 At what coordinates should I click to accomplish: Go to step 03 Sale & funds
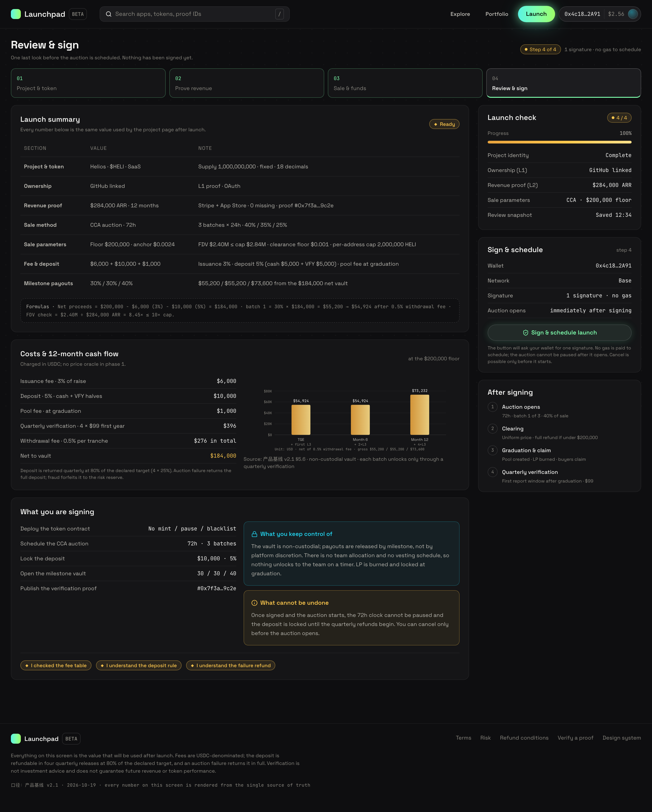(405, 83)
